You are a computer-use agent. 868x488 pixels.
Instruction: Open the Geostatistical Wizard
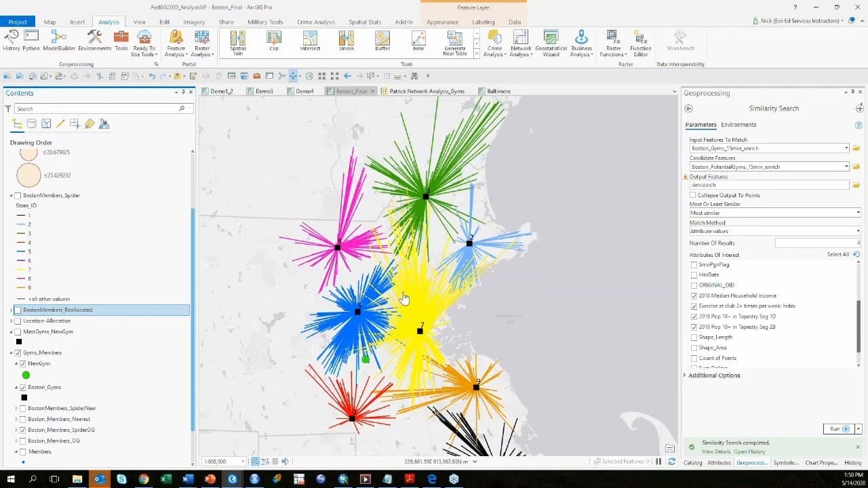(551, 41)
